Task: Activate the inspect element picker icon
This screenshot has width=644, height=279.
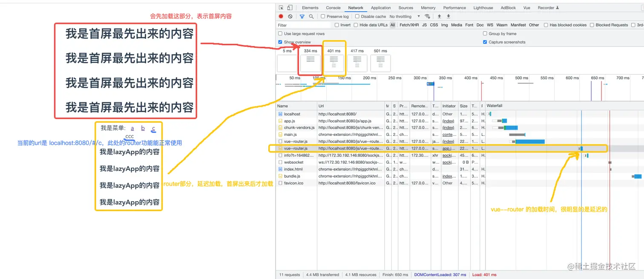Action: coord(281,8)
